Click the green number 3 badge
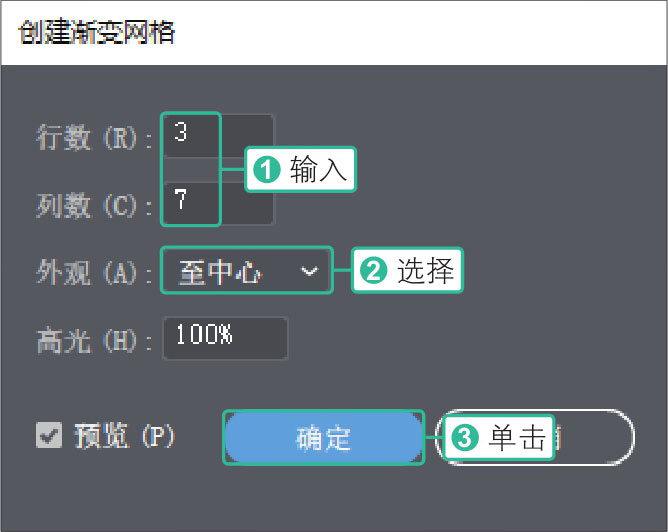This screenshot has height=532, width=668. pyautogui.click(x=464, y=437)
